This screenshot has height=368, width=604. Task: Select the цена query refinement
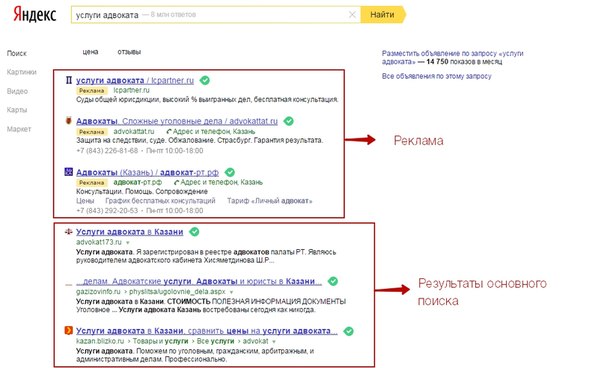91,52
